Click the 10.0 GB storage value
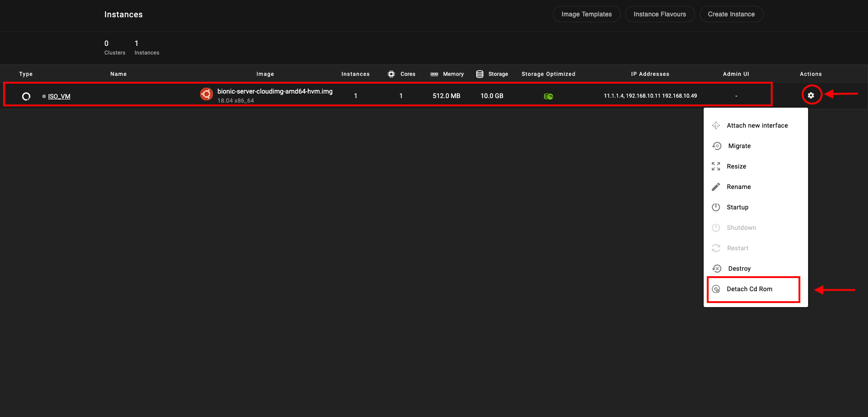The height and width of the screenshot is (417, 868). point(492,96)
